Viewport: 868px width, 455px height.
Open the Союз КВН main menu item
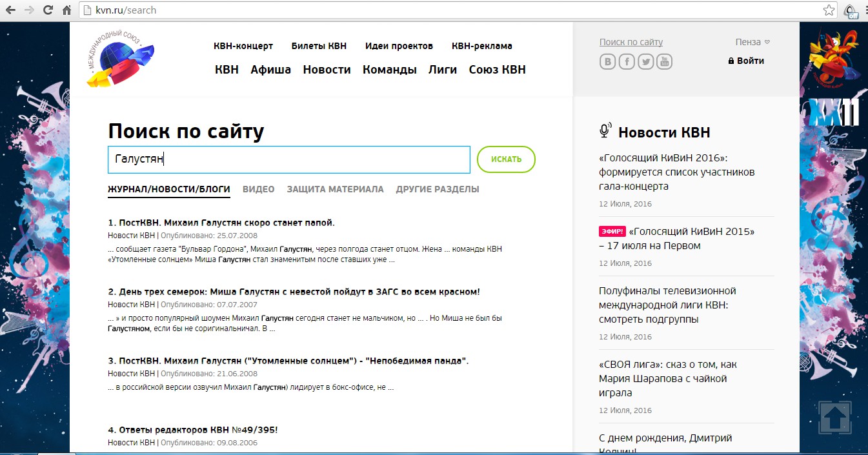498,70
